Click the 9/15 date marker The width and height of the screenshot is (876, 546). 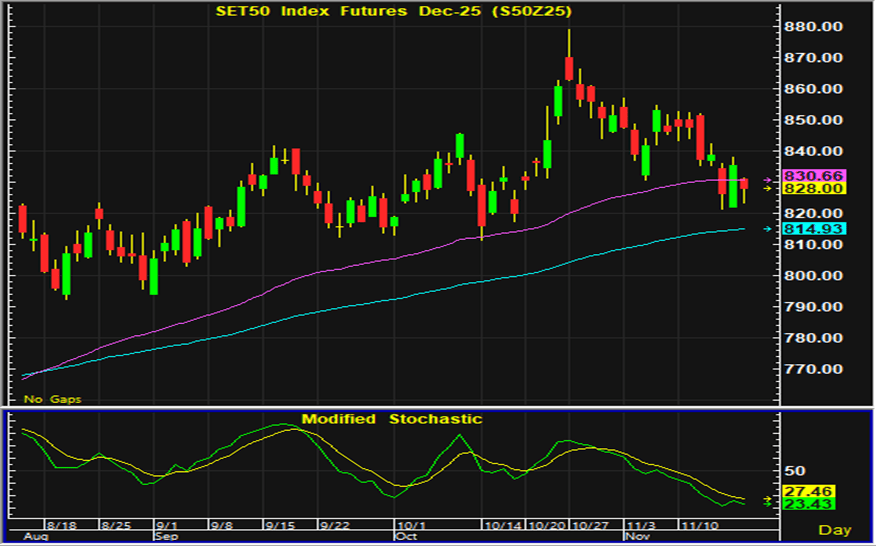pos(279,524)
